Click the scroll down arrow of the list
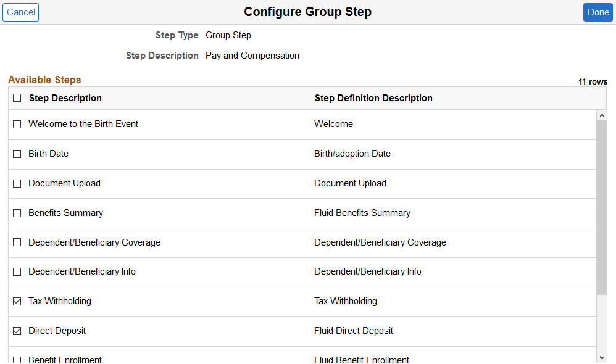This screenshot has width=616, height=364. click(602, 358)
